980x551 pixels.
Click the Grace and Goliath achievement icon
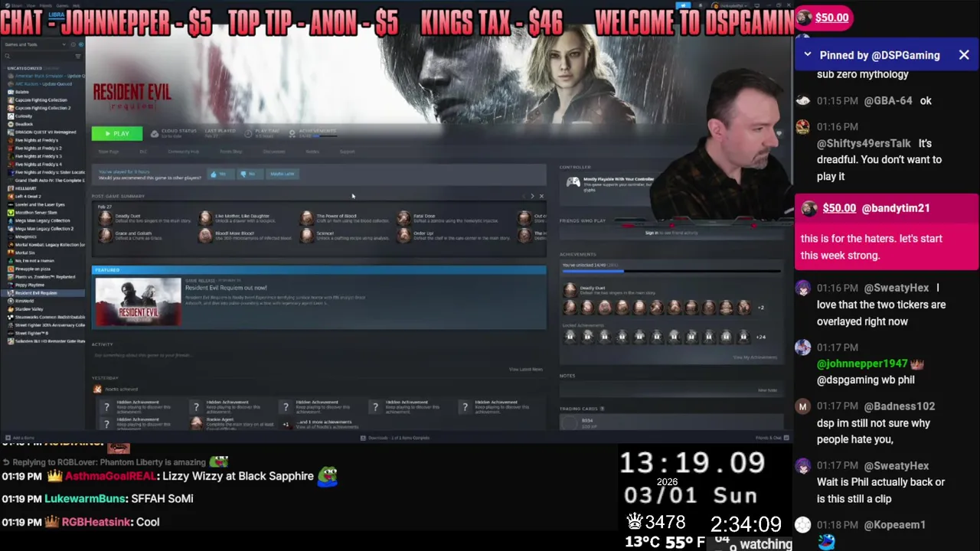coord(105,236)
